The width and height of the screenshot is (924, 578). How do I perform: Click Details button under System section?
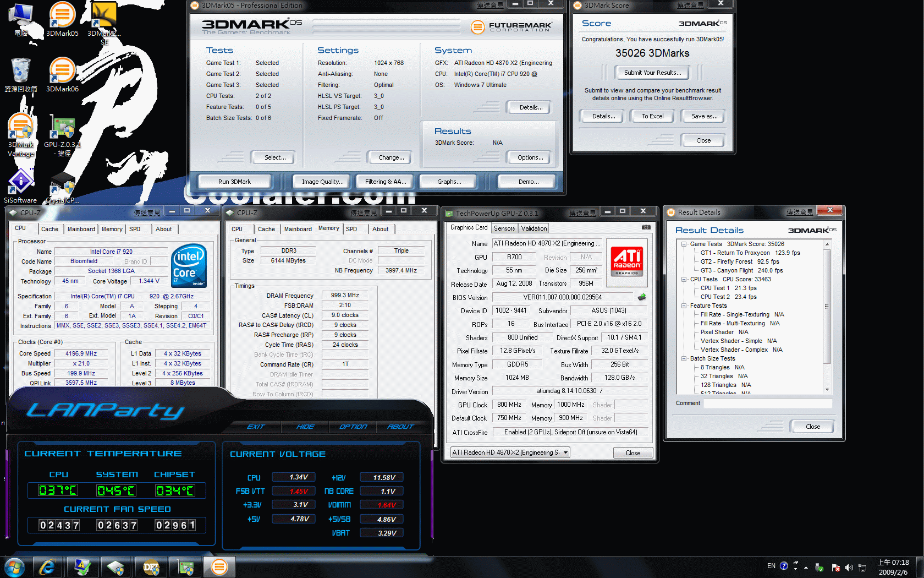coord(530,107)
